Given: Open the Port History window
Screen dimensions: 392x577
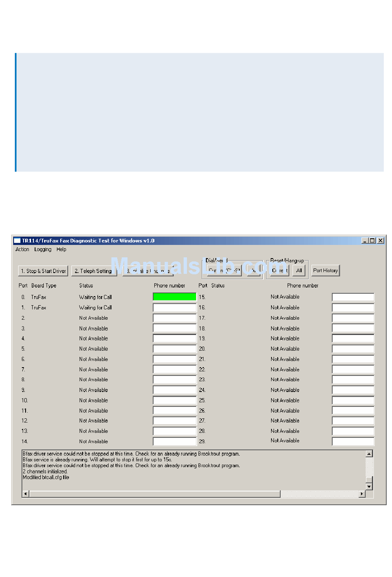Looking at the screenshot, I should [326, 271].
